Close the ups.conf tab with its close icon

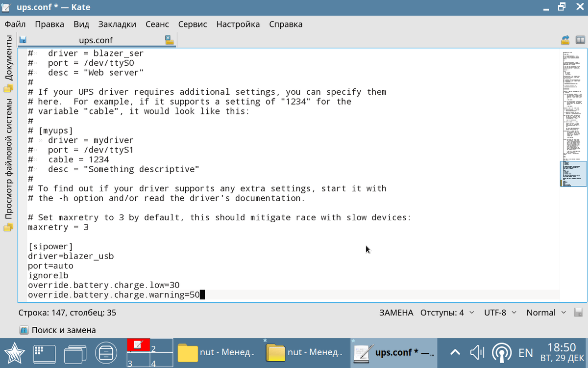click(170, 40)
